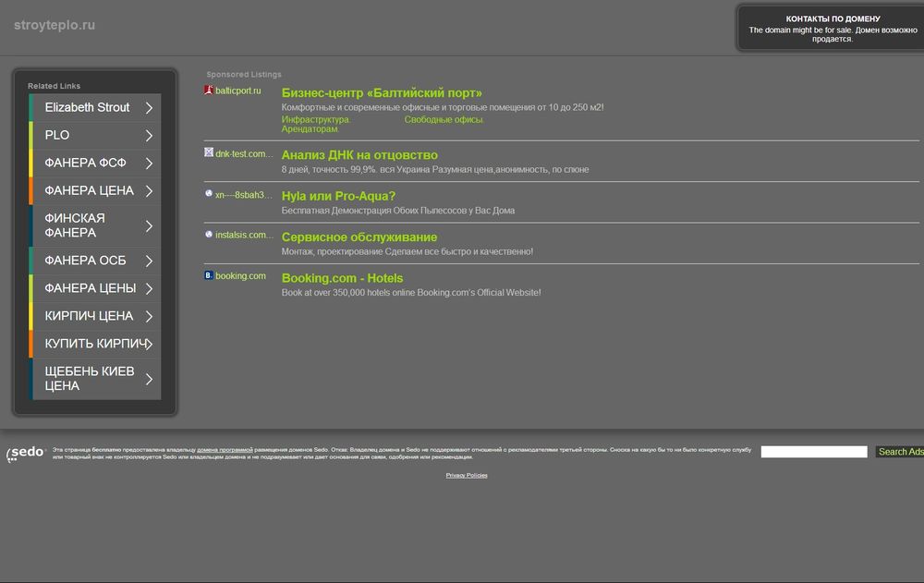This screenshot has height=583, width=924.
Task: Select ФАНЕРА ФСФ in Related Links
Action: 95,164
